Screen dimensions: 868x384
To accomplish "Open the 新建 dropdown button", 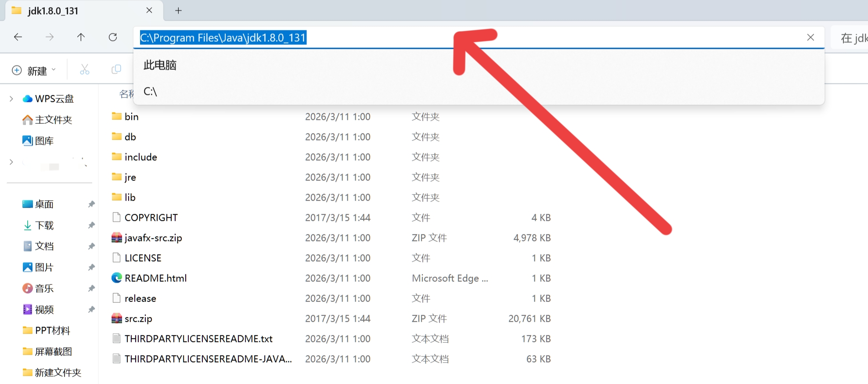I will click(34, 70).
